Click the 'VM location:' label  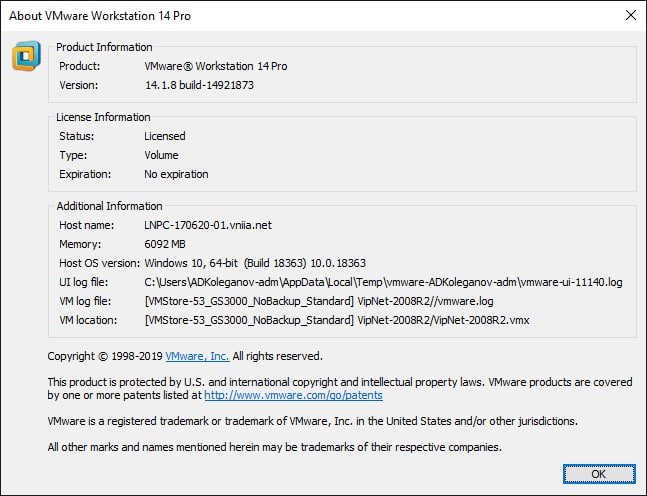pos(88,320)
